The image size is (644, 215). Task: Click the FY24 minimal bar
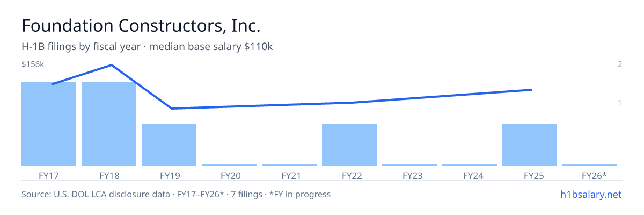coord(470,165)
